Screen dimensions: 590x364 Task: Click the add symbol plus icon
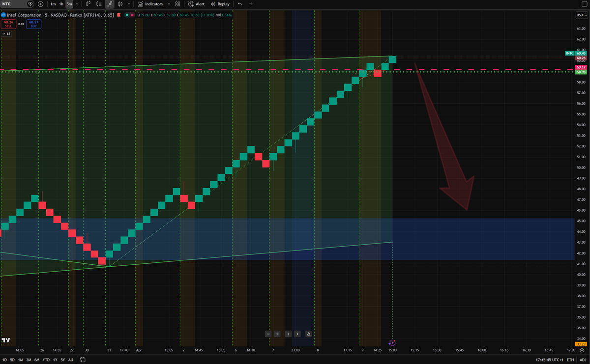coord(40,4)
